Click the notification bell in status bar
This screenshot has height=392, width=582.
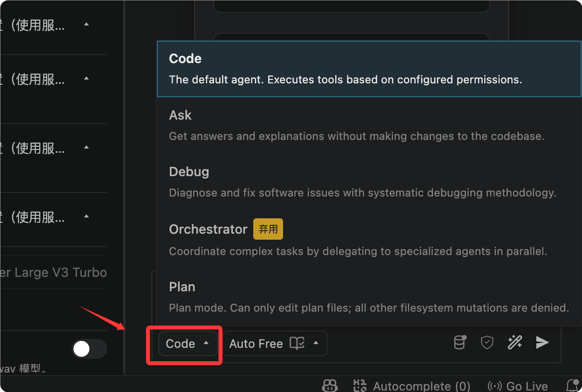click(x=574, y=386)
